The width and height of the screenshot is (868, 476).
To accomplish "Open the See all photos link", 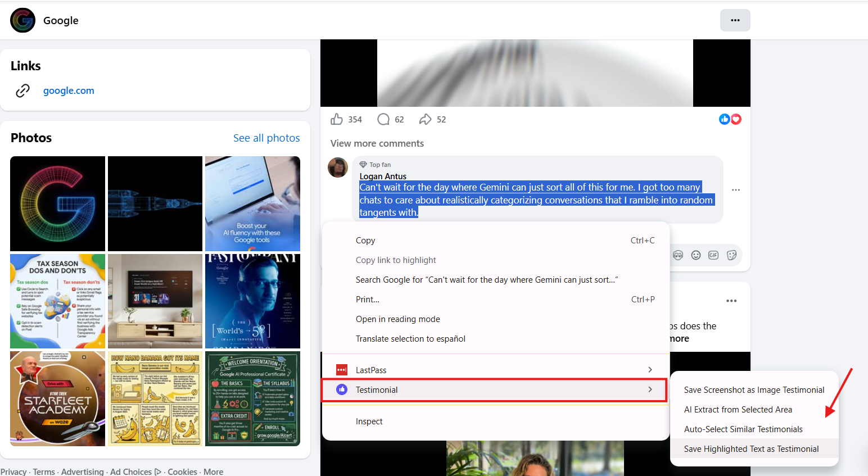I will [x=266, y=138].
